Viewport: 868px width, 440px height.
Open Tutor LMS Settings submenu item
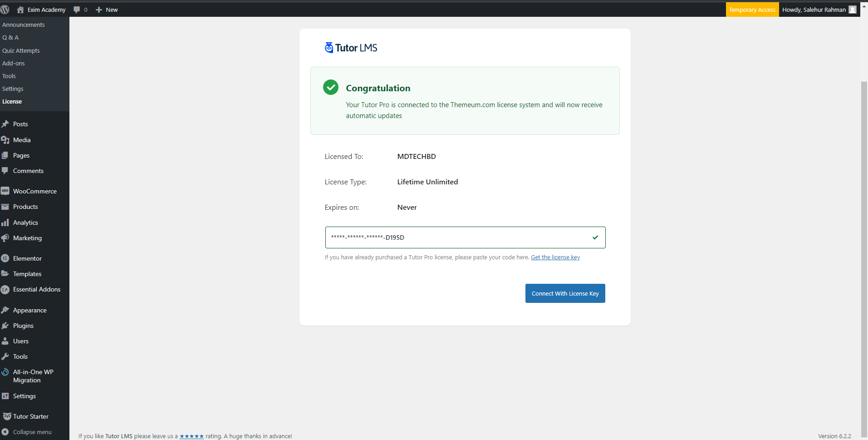point(13,89)
